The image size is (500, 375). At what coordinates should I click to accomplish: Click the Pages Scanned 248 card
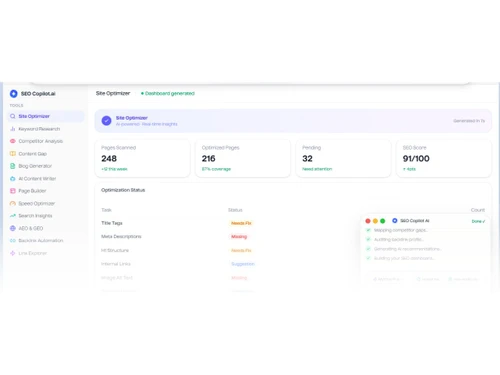[143, 158]
